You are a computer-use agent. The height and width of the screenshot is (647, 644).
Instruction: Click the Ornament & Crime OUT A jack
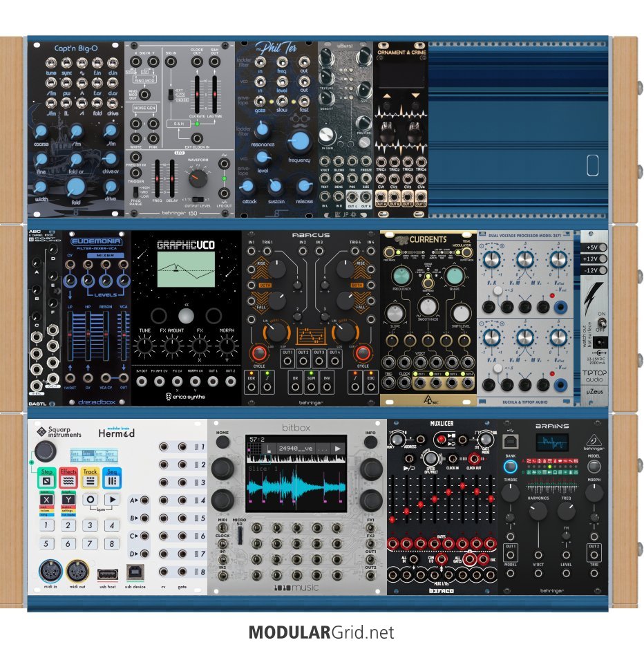(x=381, y=197)
